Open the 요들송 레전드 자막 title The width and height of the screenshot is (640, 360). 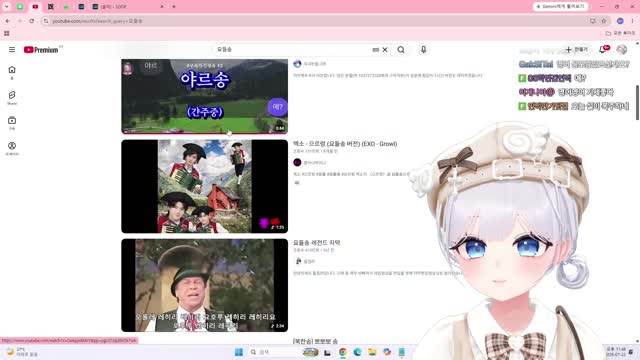pos(316,242)
